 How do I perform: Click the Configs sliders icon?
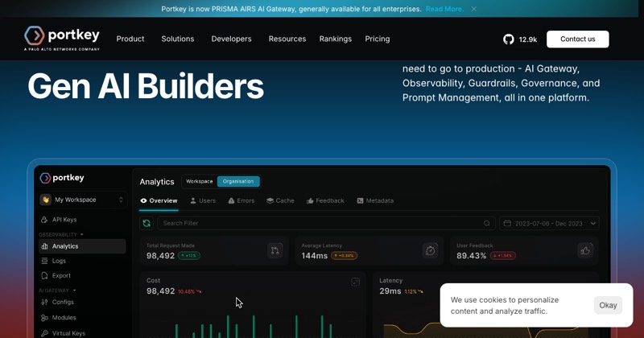(44, 302)
